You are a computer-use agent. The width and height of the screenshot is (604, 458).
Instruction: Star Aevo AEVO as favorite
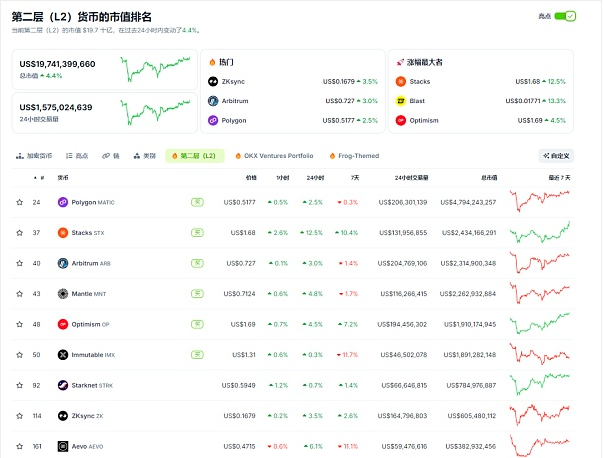click(20, 446)
